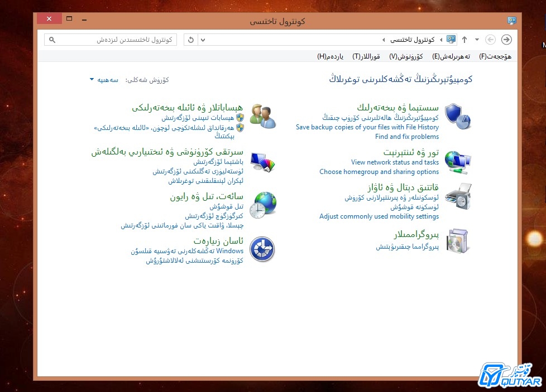The width and height of the screenshot is (546, 392).
Task: Open the Tools (T) menu
Action: coord(366,56)
